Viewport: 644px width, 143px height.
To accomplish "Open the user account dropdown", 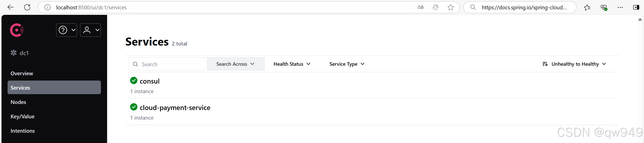I will coord(90,30).
